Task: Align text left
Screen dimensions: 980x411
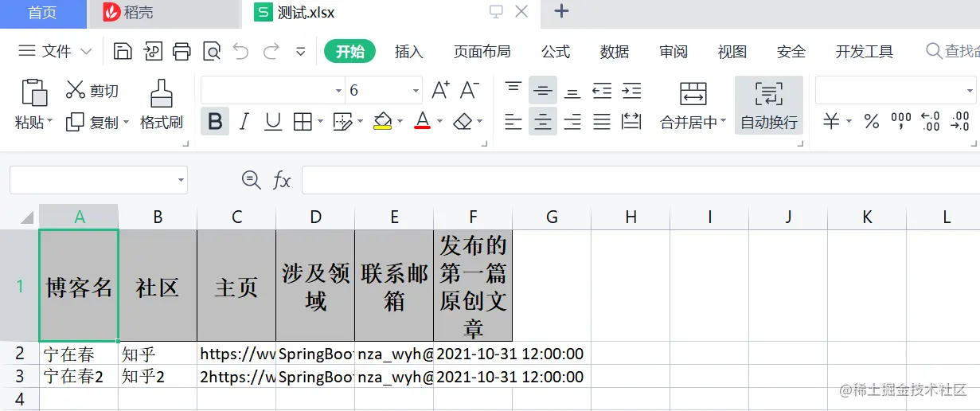Action: (x=513, y=122)
